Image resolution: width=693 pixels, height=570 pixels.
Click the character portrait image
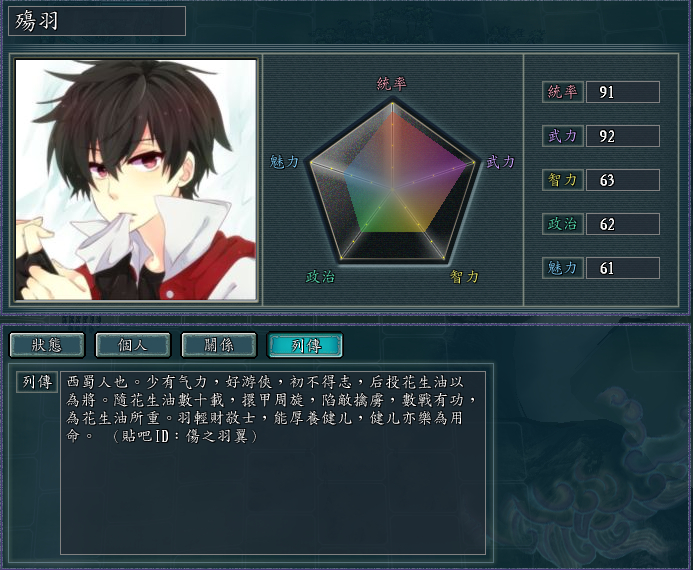click(x=136, y=179)
